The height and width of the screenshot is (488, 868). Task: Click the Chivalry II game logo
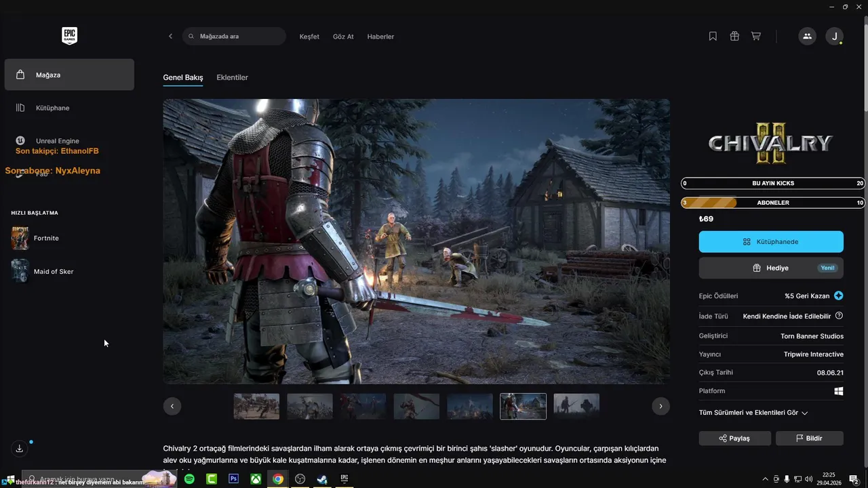770,142
